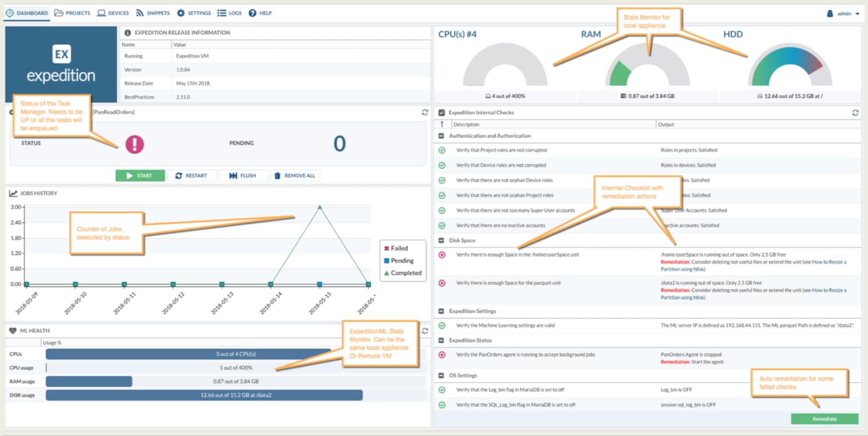The image size is (868, 436).
Task: Toggle the Expedition Internal Checks checkbox
Action: [x=442, y=113]
